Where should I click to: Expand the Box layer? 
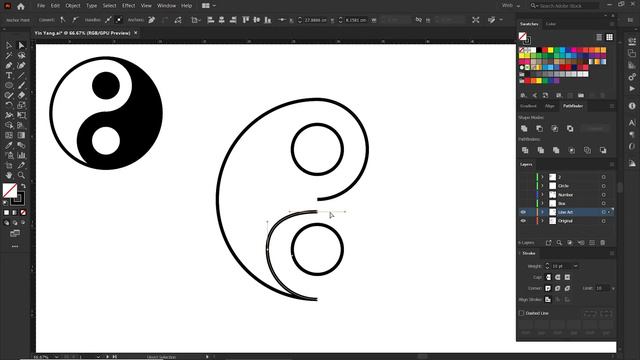coord(542,203)
